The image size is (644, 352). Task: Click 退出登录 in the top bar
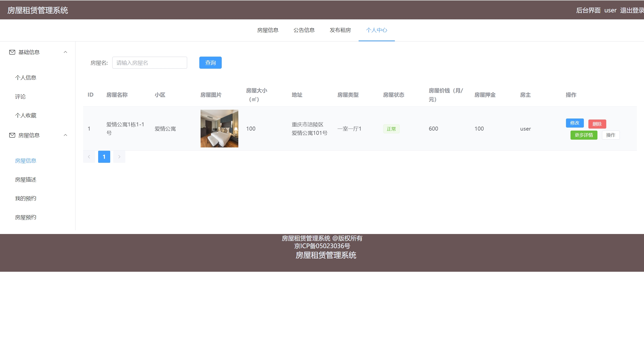[x=631, y=10]
